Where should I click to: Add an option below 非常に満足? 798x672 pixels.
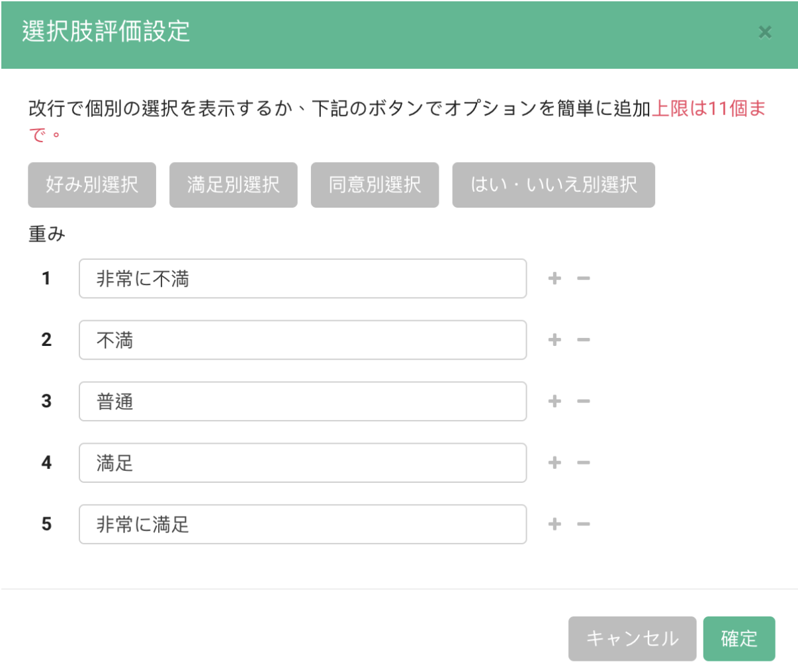554,525
